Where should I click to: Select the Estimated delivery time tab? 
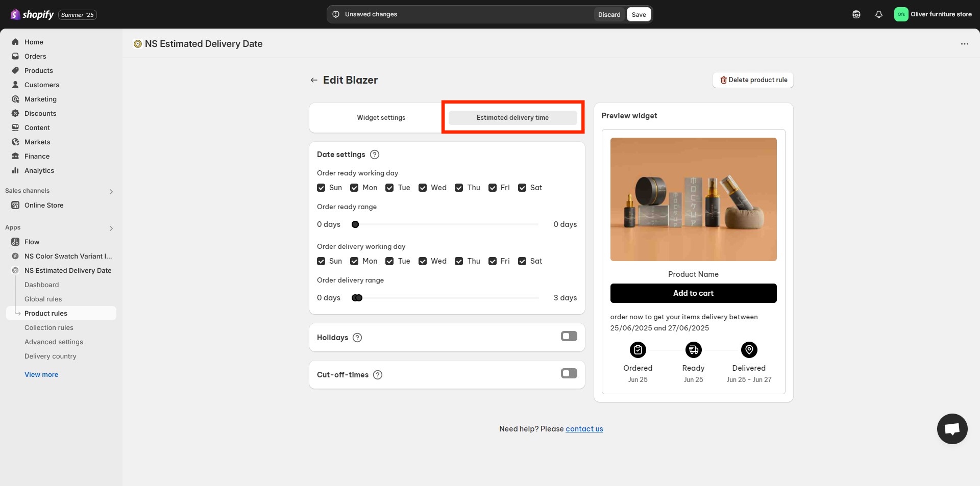[513, 118]
